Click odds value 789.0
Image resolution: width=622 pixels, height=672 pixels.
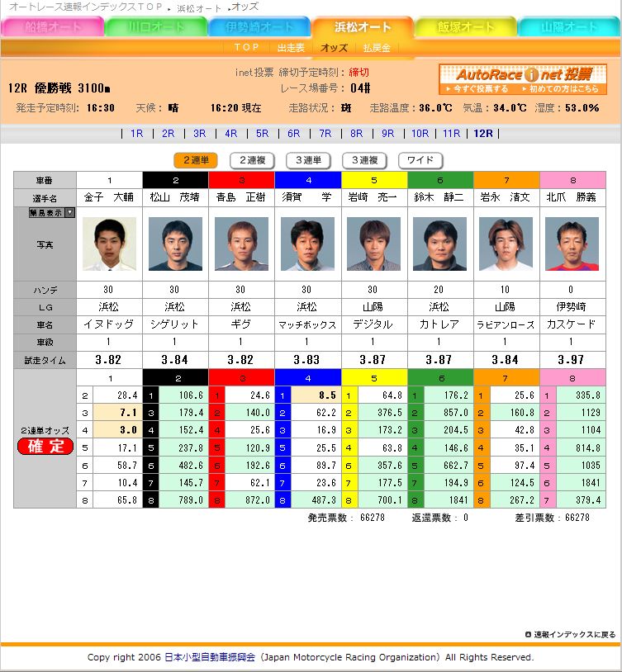[x=191, y=500]
